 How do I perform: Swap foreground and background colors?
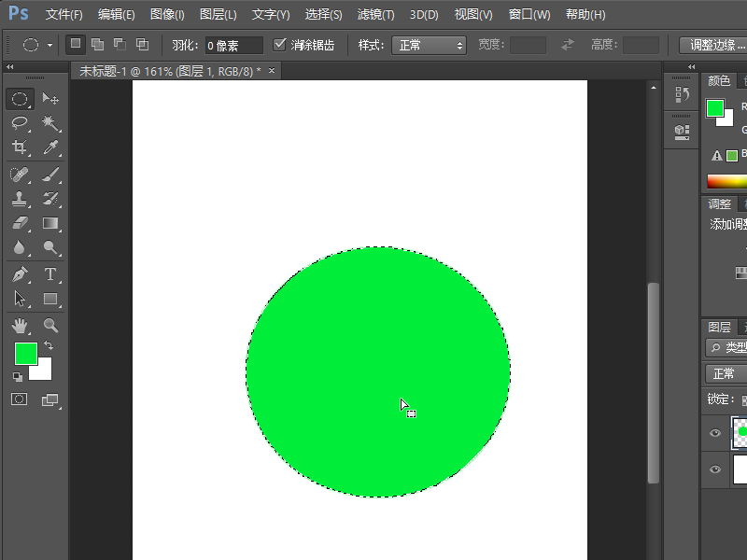click(49, 345)
